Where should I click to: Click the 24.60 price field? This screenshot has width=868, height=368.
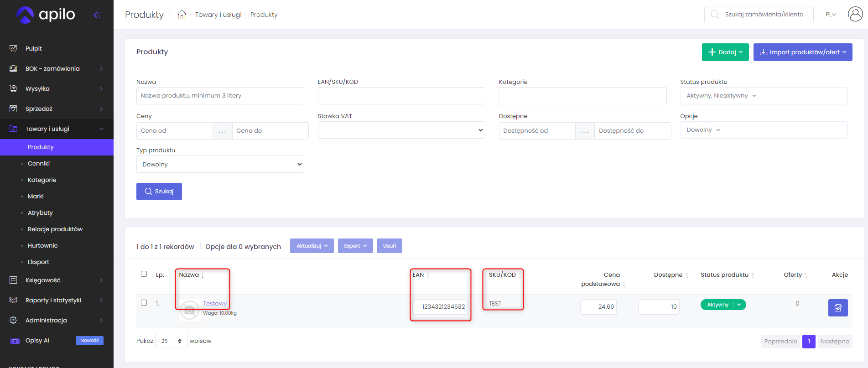coord(598,307)
